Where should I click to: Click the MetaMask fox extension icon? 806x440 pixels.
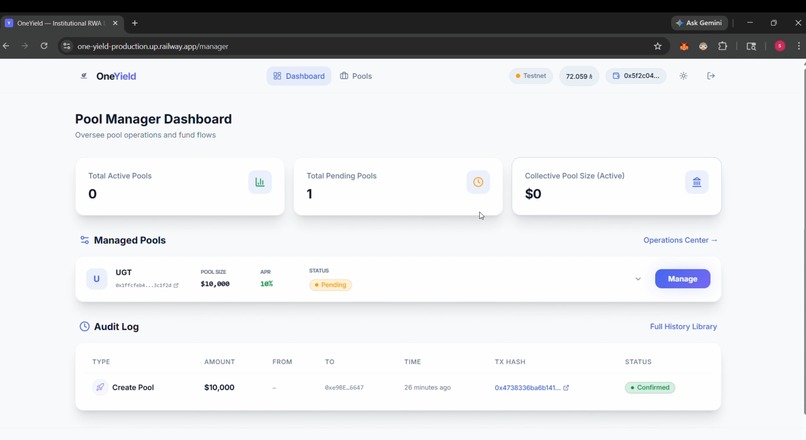pyautogui.click(x=684, y=46)
